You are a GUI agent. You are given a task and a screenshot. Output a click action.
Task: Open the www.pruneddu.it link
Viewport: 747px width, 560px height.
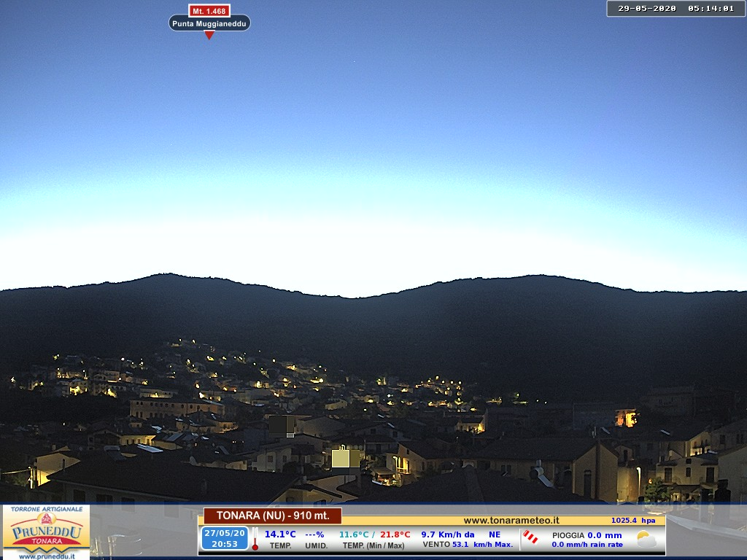tap(46, 556)
